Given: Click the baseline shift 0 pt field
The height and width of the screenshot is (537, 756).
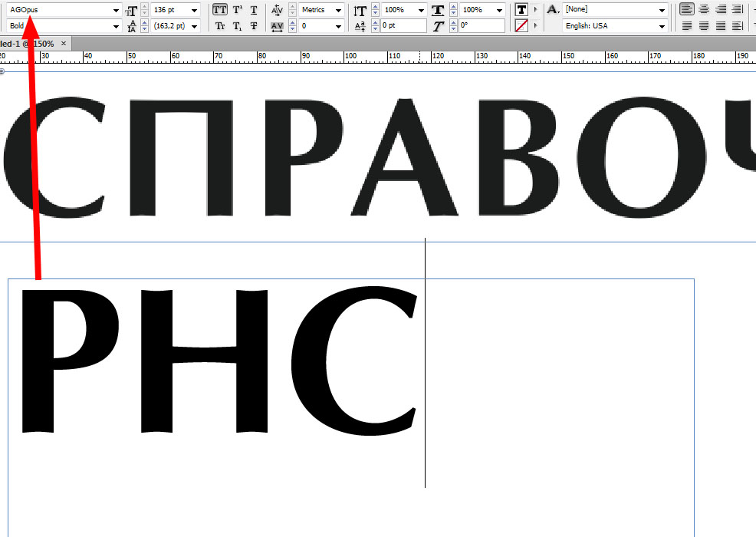Looking at the screenshot, I should [403, 26].
